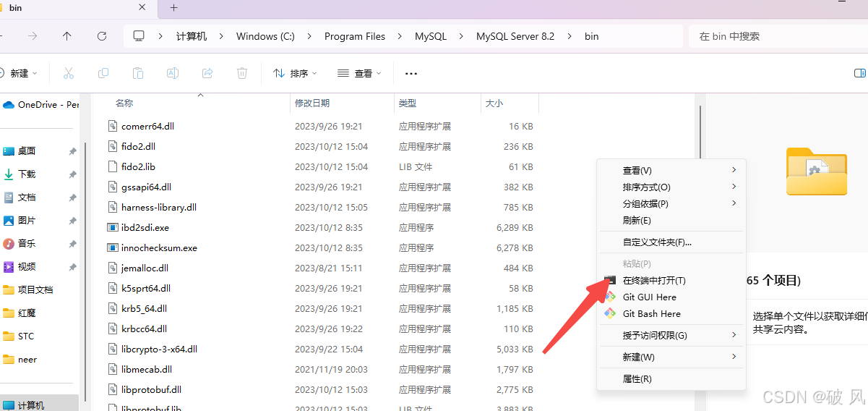
Task: Refresh the current folder view
Action: coord(102,36)
